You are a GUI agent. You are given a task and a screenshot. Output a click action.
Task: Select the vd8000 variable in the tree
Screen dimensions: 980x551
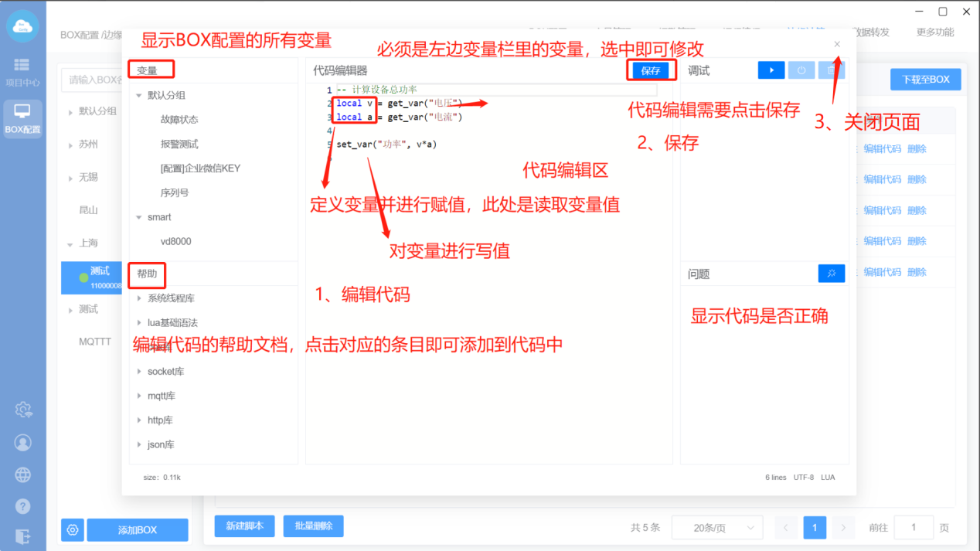[175, 241]
